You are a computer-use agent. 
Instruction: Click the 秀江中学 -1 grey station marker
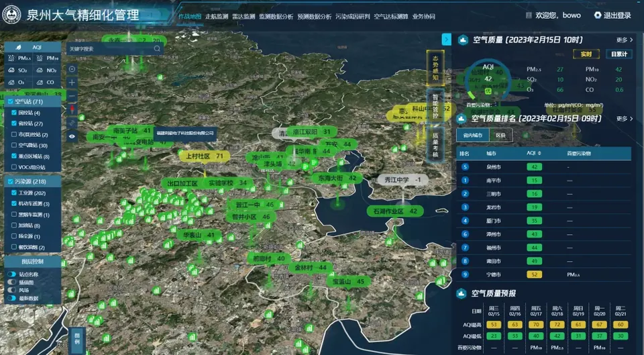pos(402,180)
